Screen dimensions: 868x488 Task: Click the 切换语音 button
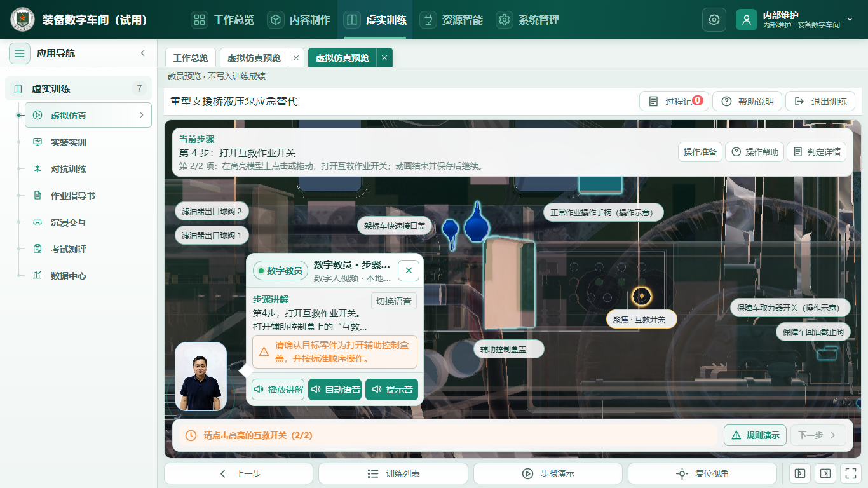tap(394, 301)
